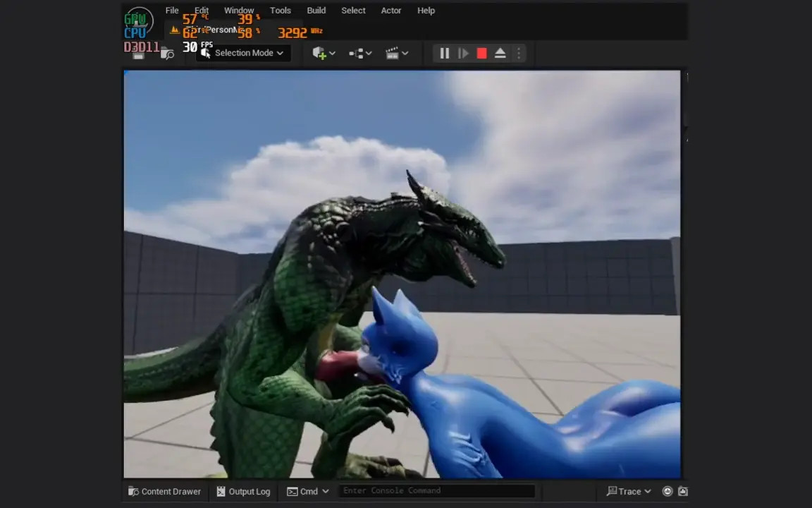Open the Build menu
The width and height of the screenshot is (812, 508).
coord(316,11)
